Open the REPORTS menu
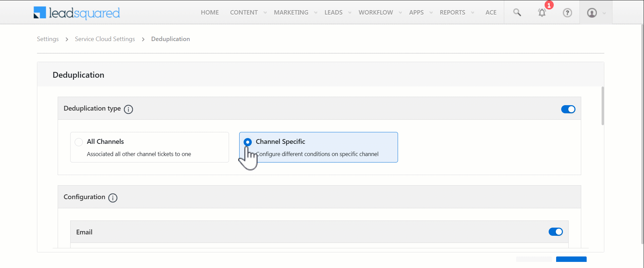The width and height of the screenshot is (644, 268). (x=453, y=13)
